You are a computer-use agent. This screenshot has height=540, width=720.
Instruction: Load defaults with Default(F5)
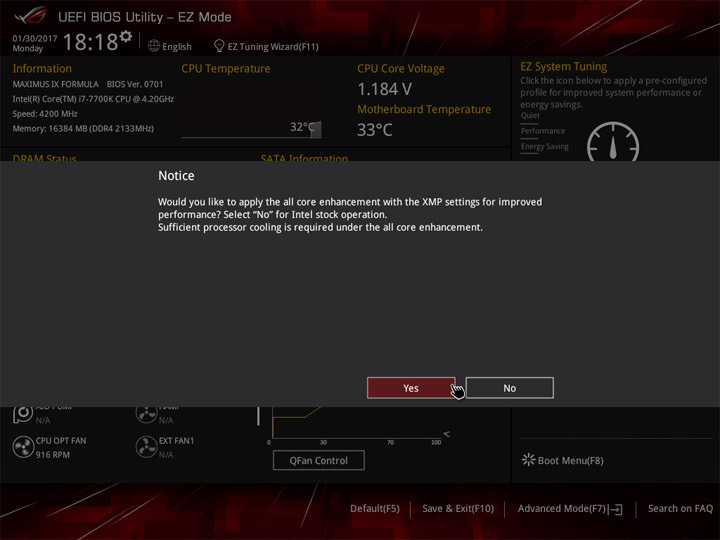click(375, 509)
